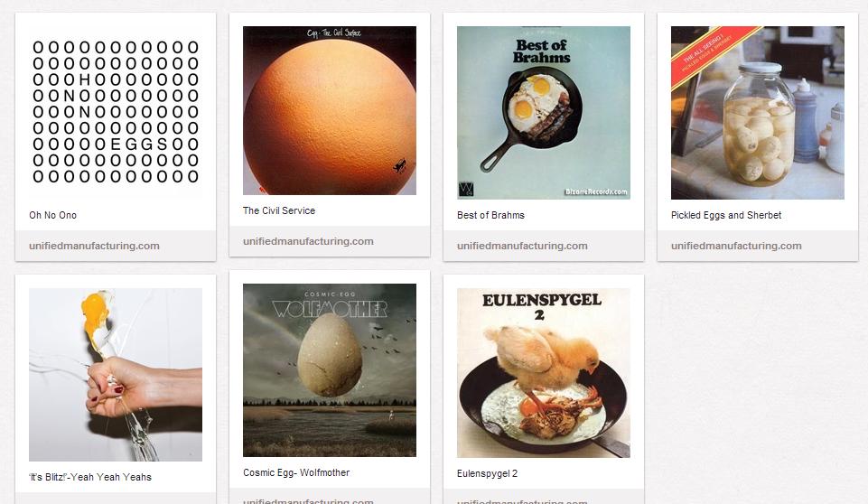Open the Eulenspygel 2 chick cover
Viewport: 868px width, 504px height.
pos(544,373)
